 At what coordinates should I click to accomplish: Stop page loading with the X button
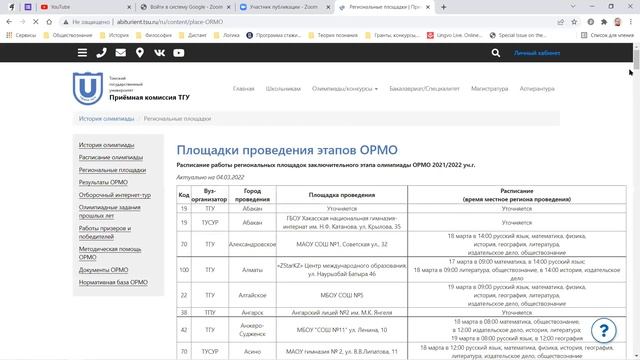(x=36, y=22)
